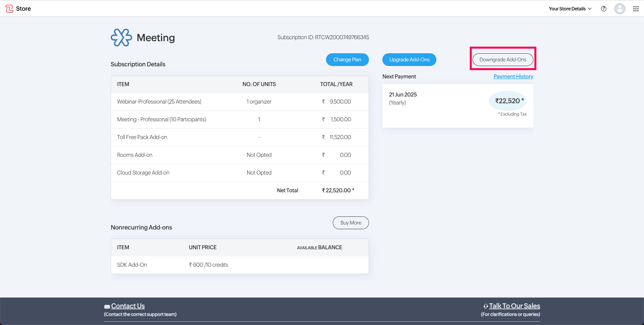The width and height of the screenshot is (644, 325).
Task: Open the Talk To Our Sales link
Action: 515,306
